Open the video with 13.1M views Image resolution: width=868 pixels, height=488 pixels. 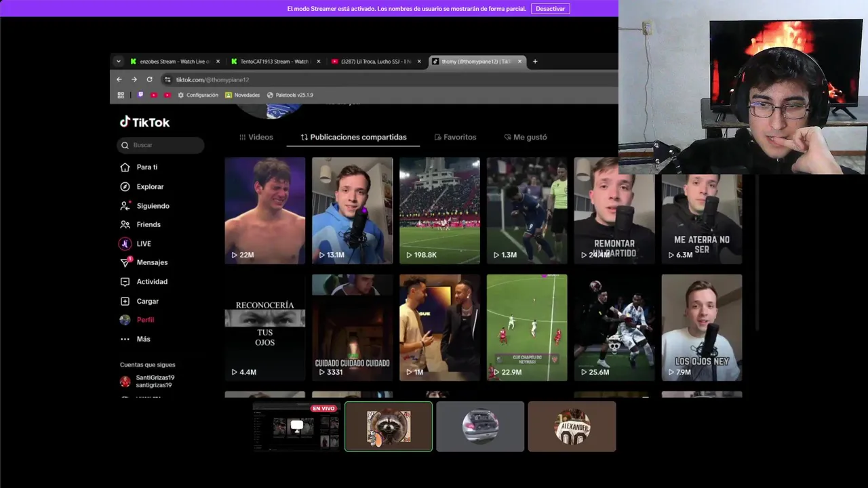coord(353,211)
